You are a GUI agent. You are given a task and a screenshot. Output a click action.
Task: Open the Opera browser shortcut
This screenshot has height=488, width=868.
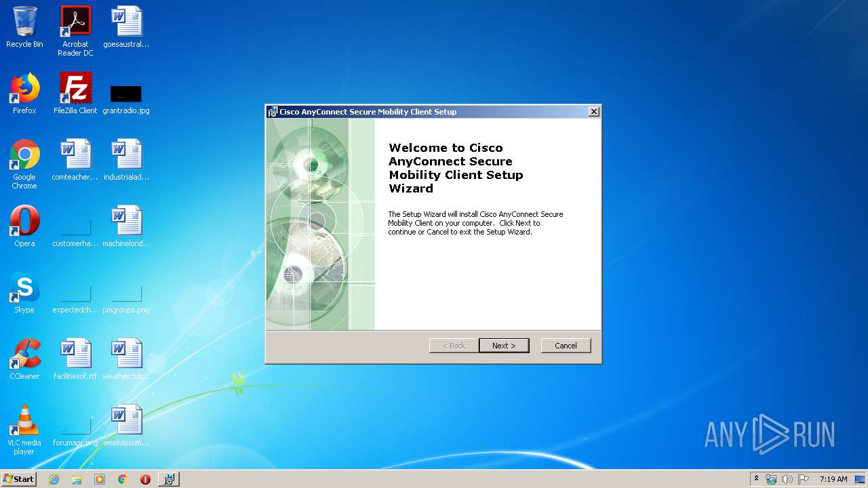click(24, 226)
